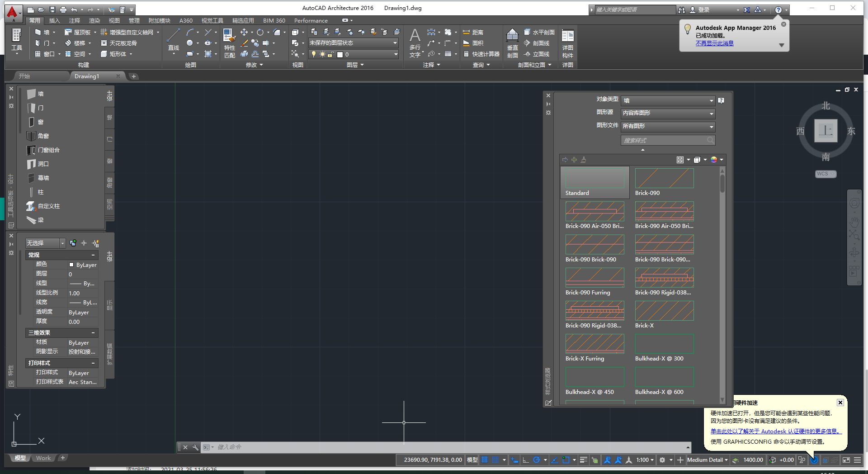Open the 插入 ribbon tab
This screenshot has height=474, width=868.
[54, 20]
